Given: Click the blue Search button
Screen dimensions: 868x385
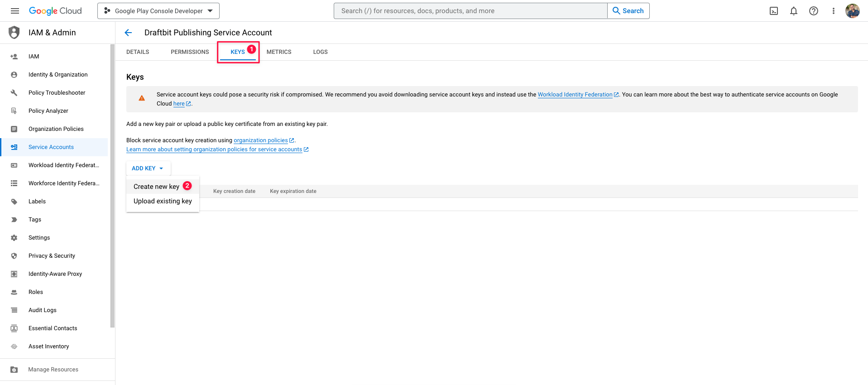Looking at the screenshot, I should (x=628, y=11).
